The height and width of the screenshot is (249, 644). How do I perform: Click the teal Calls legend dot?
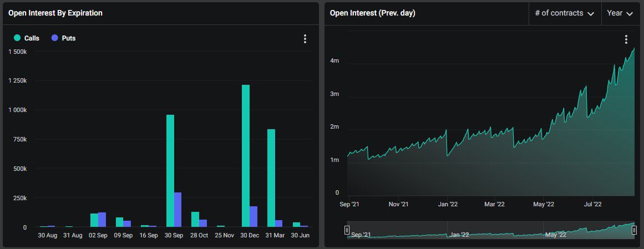pyautogui.click(x=17, y=38)
